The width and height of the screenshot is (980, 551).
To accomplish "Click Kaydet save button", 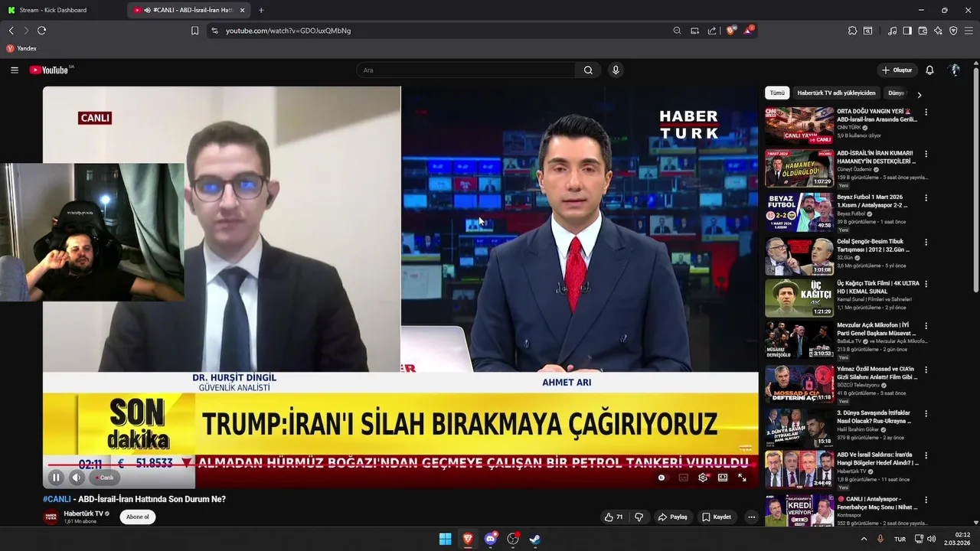I will click(x=717, y=517).
